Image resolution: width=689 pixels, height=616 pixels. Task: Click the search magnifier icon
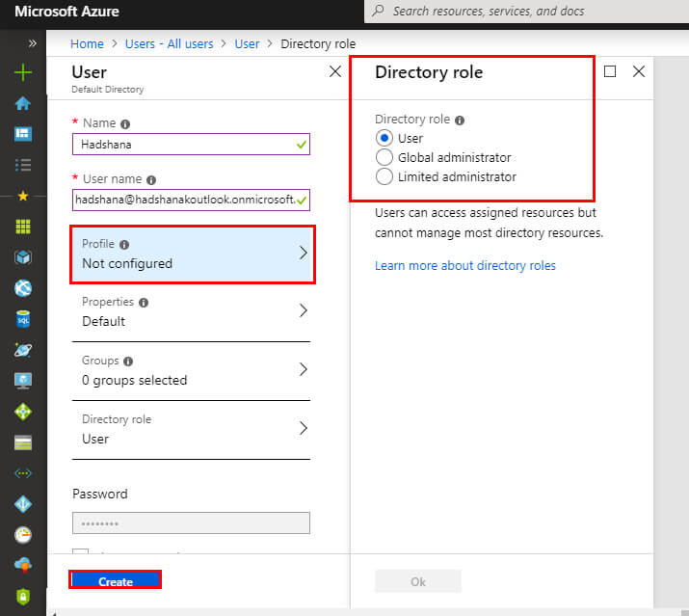click(378, 11)
